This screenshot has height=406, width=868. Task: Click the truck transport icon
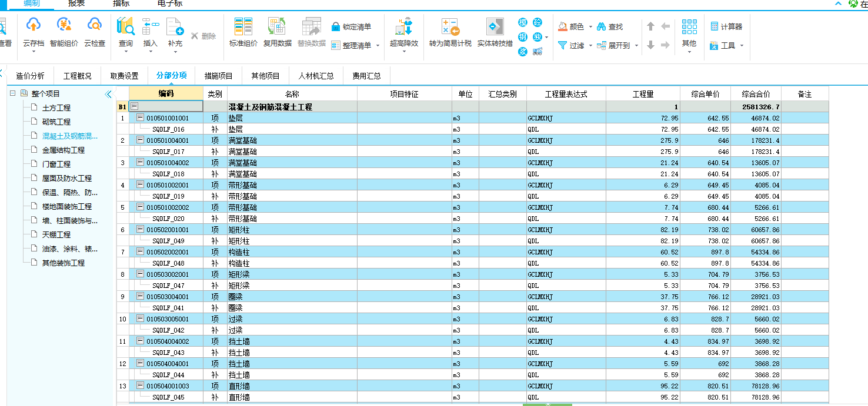(537, 52)
